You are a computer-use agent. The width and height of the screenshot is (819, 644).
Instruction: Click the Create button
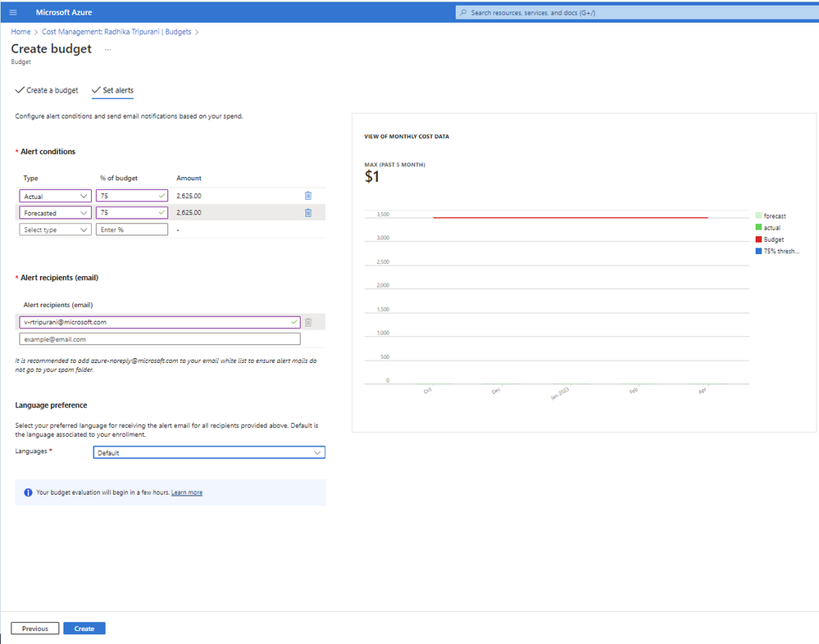[x=84, y=628]
